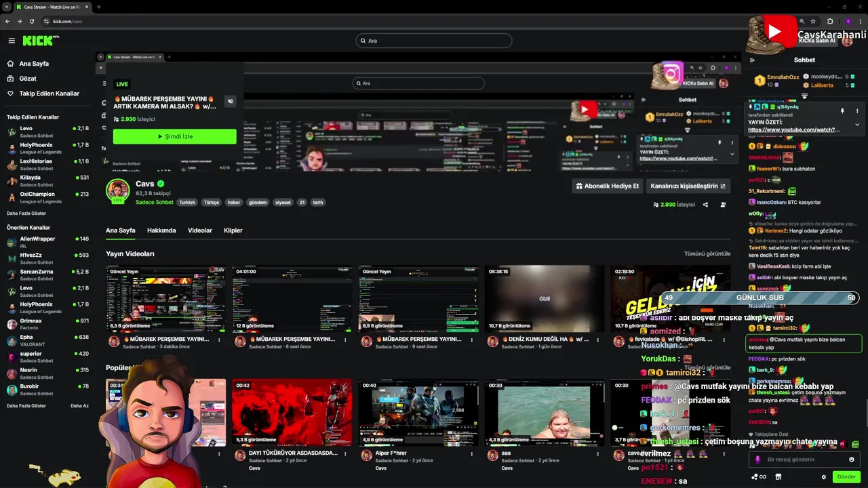
Task: Open AlienWrapper recommended channel
Action: (x=47, y=242)
